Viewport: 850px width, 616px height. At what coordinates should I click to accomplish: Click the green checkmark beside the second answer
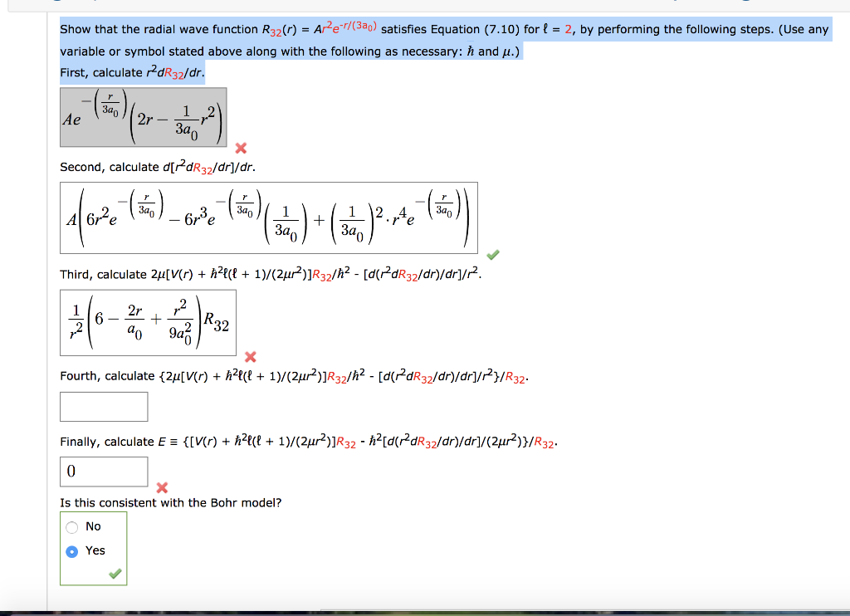[x=492, y=256]
